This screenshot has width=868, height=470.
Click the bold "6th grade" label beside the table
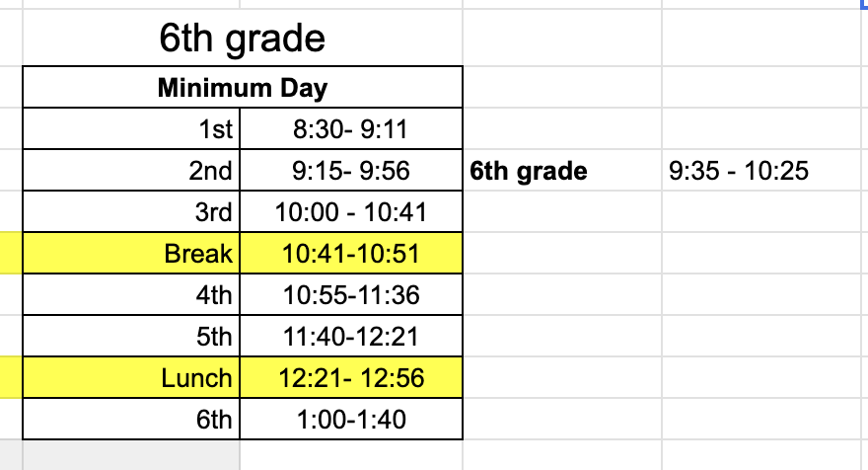[x=529, y=171]
